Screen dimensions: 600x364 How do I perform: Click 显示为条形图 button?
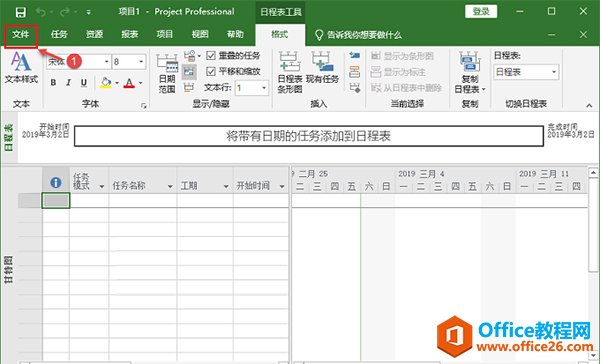(x=402, y=56)
